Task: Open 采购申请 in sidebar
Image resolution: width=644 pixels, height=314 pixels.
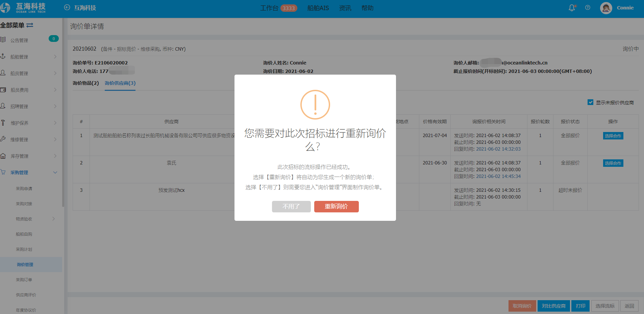Action: [24, 189]
